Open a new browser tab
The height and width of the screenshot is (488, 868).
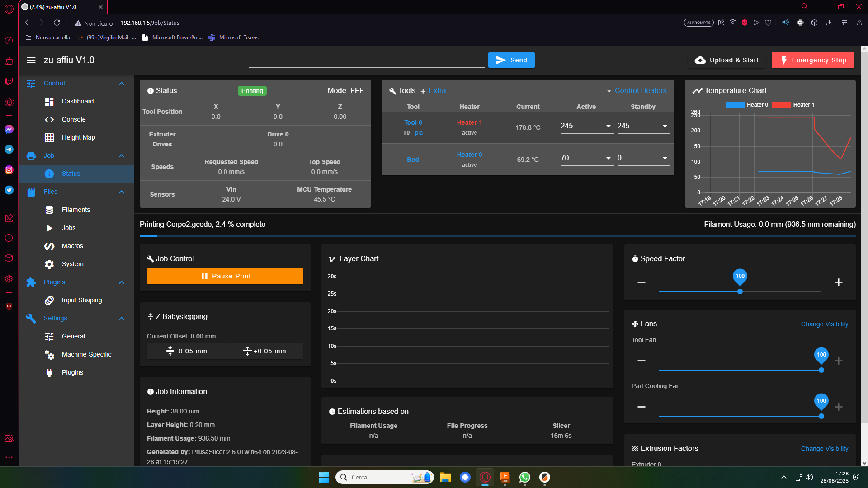[114, 6]
